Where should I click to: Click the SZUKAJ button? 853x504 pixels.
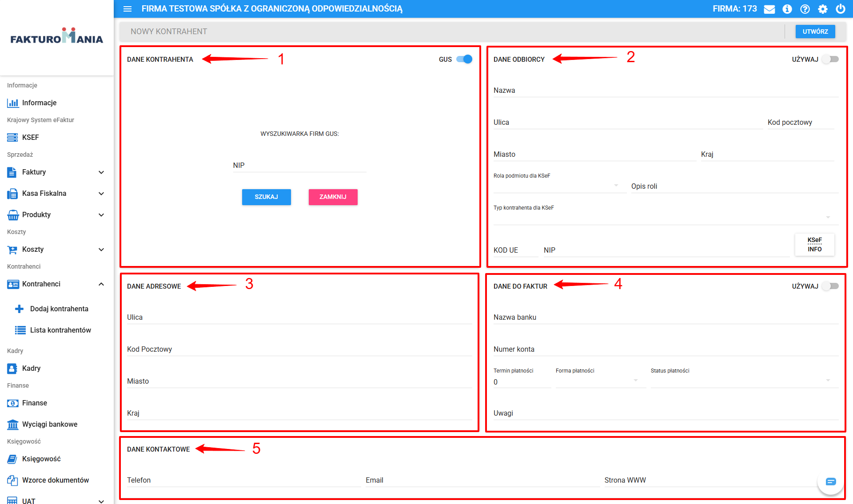(266, 197)
